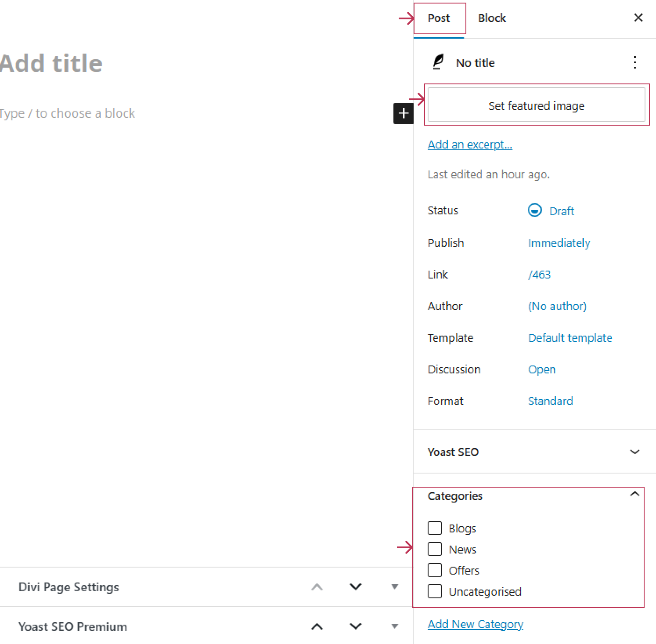Click the black add block plus button
This screenshot has width=656, height=644.
[x=404, y=113]
